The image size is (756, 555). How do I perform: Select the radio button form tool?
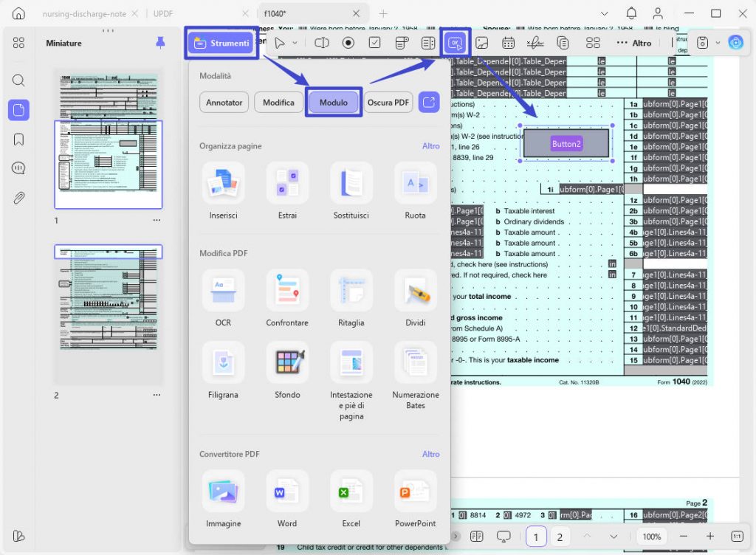pyautogui.click(x=348, y=43)
